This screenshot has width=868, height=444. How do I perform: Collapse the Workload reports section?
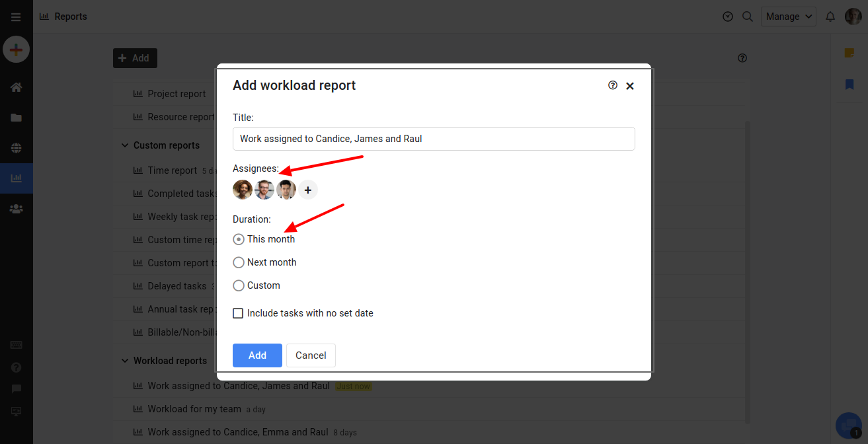point(125,361)
